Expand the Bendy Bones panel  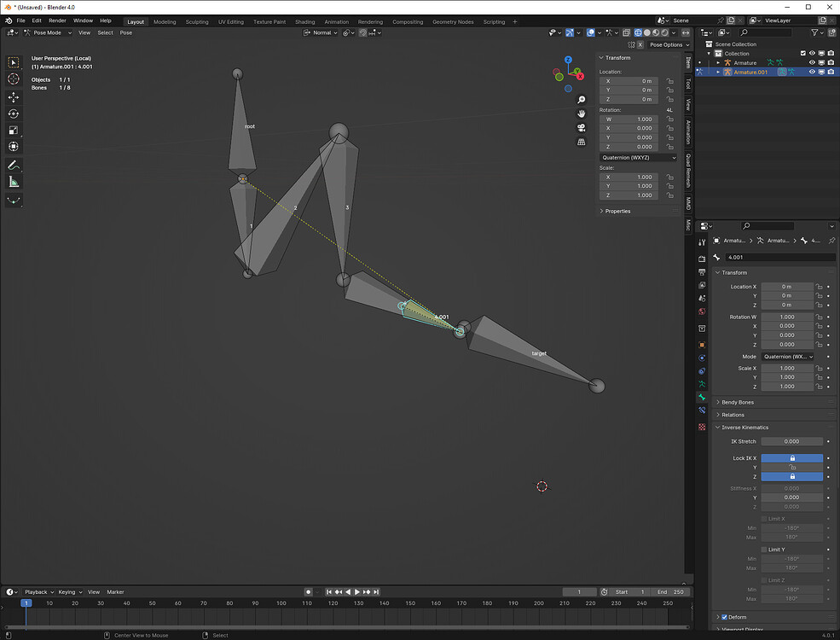tap(737, 402)
